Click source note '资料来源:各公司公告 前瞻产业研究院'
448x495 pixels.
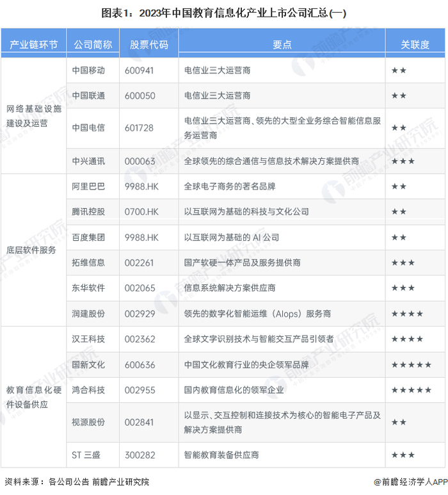(x=77, y=482)
